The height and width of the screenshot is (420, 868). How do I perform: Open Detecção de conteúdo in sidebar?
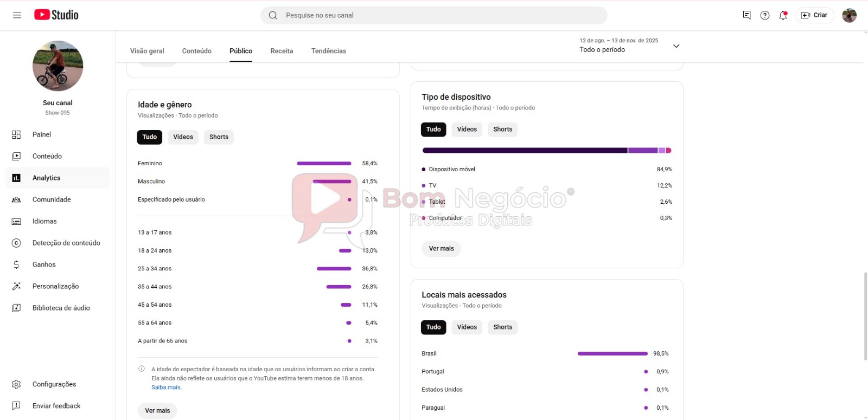tap(66, 243)
